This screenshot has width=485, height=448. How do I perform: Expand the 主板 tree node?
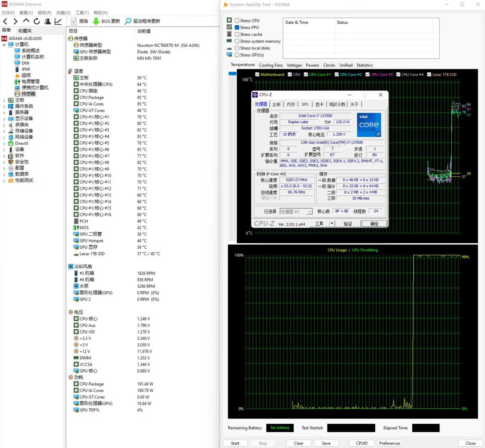click(4, 100)
